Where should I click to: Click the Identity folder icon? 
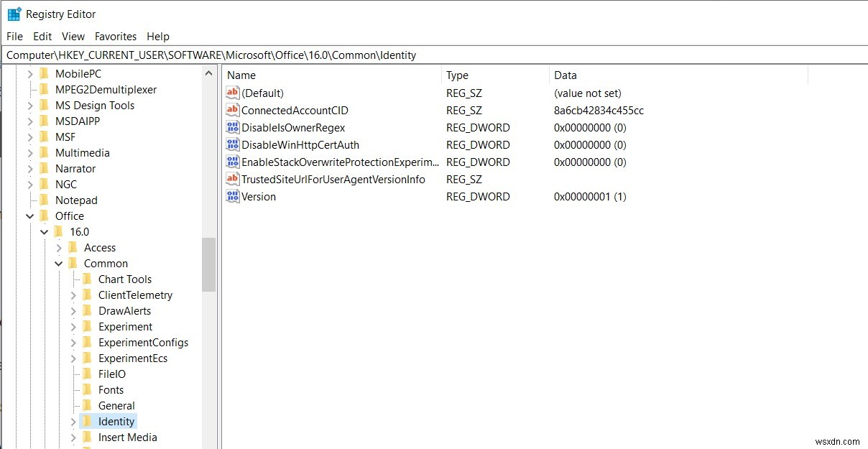88,421
